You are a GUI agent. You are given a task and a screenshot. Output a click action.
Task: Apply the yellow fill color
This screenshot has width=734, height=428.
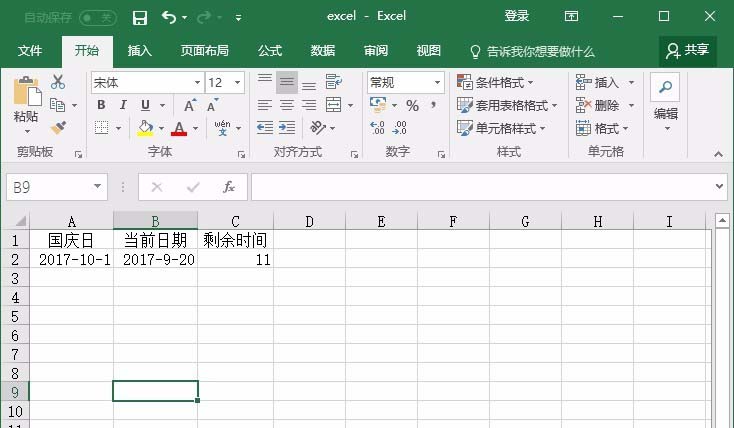[x=145, y=128]
